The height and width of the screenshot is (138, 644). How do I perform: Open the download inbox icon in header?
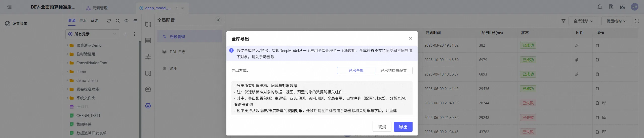pos(622,7)
